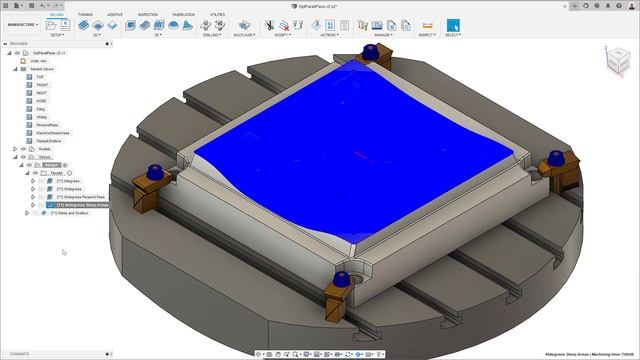Open the Manage panel dropdown
The width and height of the screenshot is (640, 360).
(383, 35)
